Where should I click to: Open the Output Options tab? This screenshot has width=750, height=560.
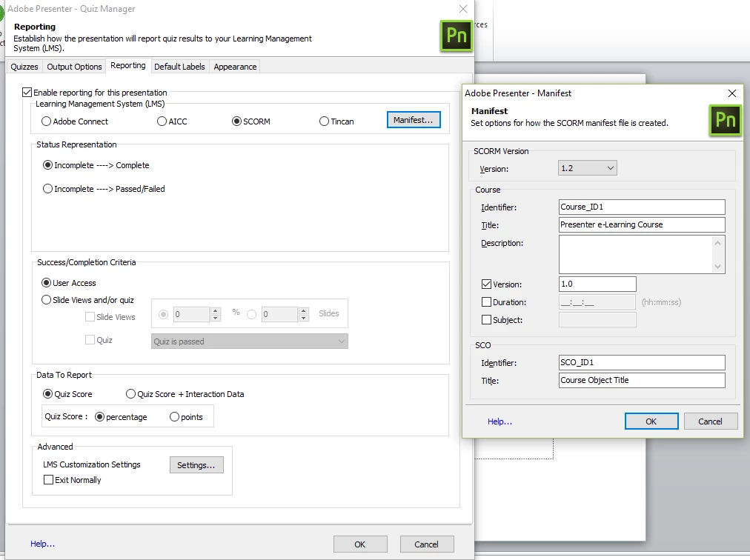(74, 67)
